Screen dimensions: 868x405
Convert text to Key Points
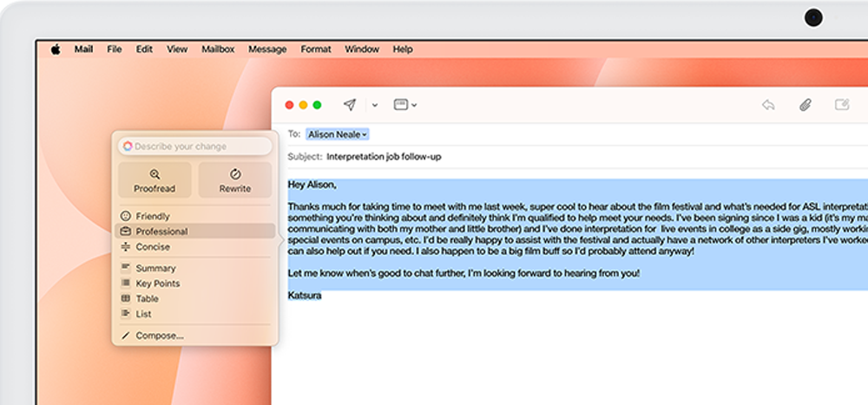pos(158,284)
